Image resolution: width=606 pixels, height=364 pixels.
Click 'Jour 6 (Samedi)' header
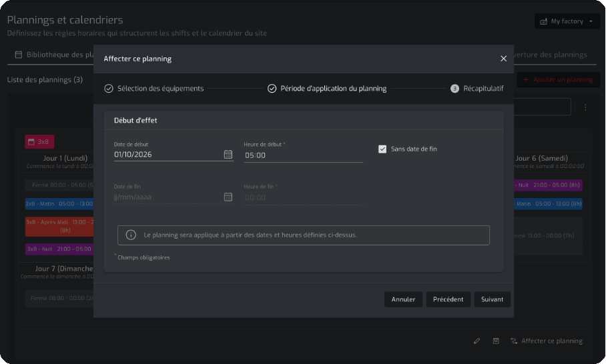point(541,158)
